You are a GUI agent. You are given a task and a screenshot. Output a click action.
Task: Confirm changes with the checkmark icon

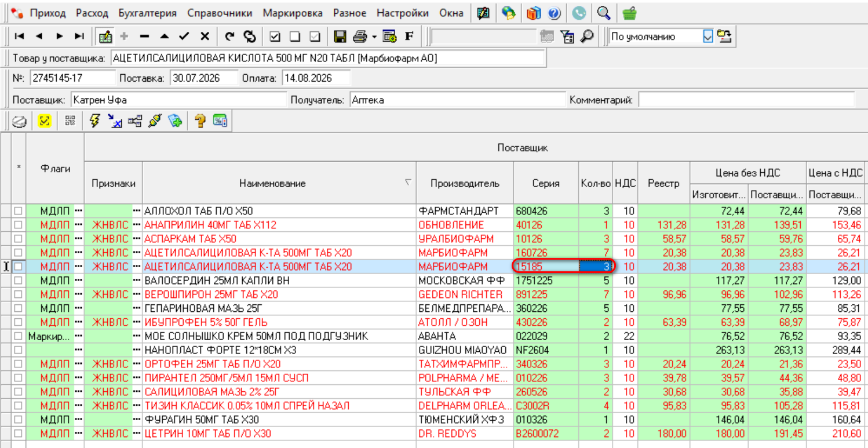click(x=184, y=37)
